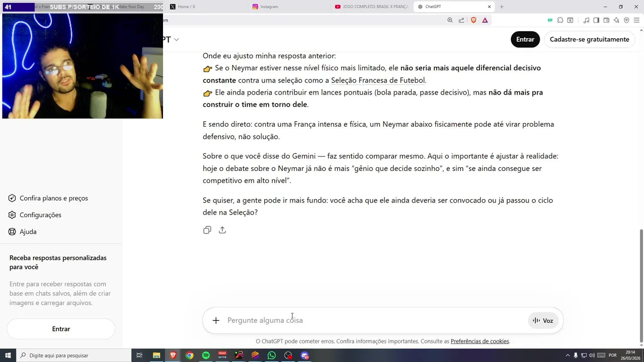Viewport: 644px width, 362px height.
Task: Open the Leo AI sparkle icon
Action: click(x=616, y=20)
